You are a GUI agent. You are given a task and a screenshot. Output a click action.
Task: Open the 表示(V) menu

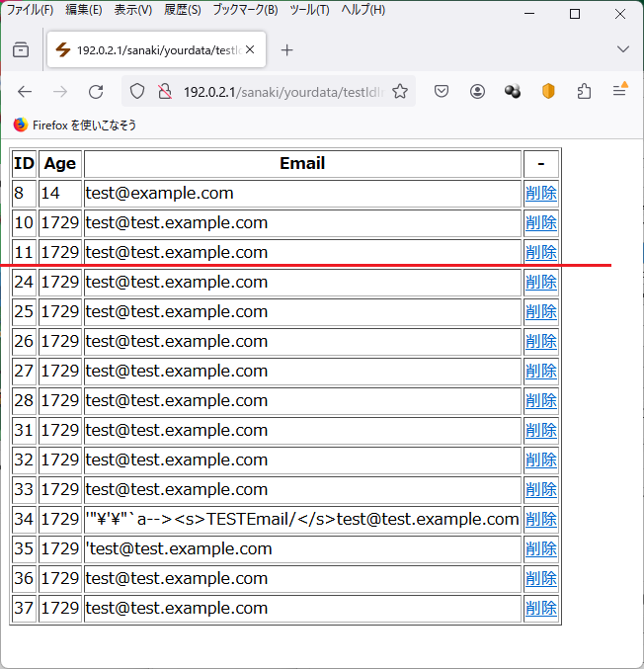point(133,10)
